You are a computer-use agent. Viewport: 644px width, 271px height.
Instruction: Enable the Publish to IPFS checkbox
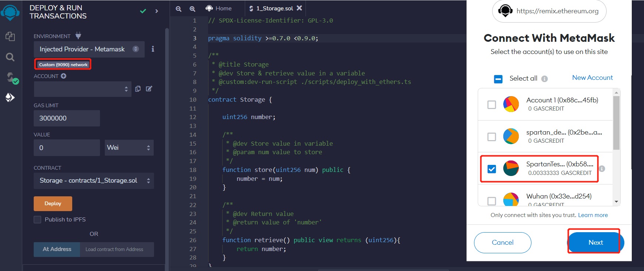coord(37,220)
